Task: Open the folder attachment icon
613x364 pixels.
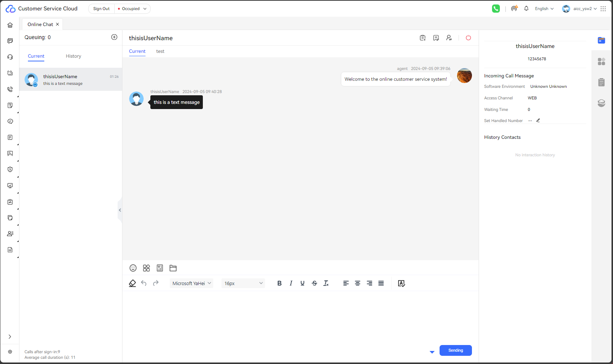Action: pos(173,268)
